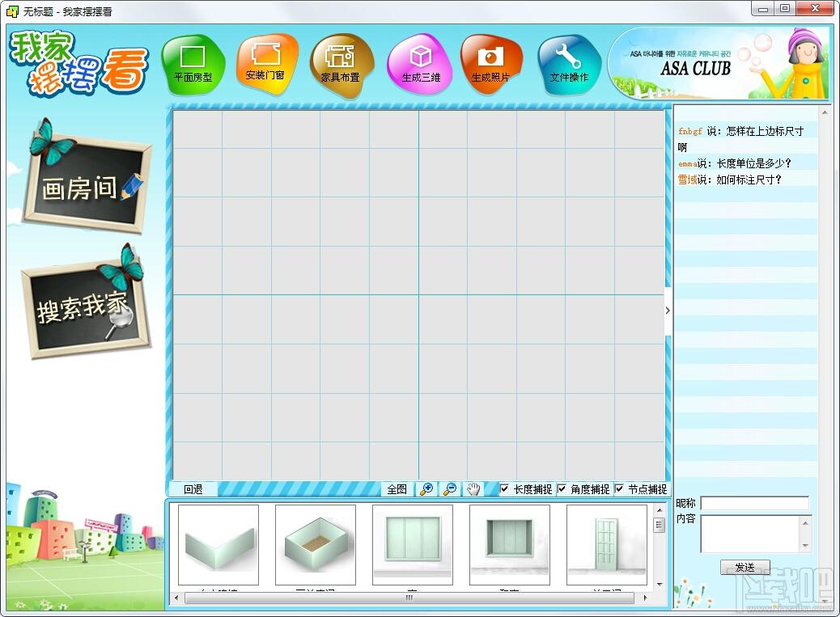Viewport: 840px width, 617px height.
Task: Click the 昵称 nickname input field
Action: tap(755, 503)
